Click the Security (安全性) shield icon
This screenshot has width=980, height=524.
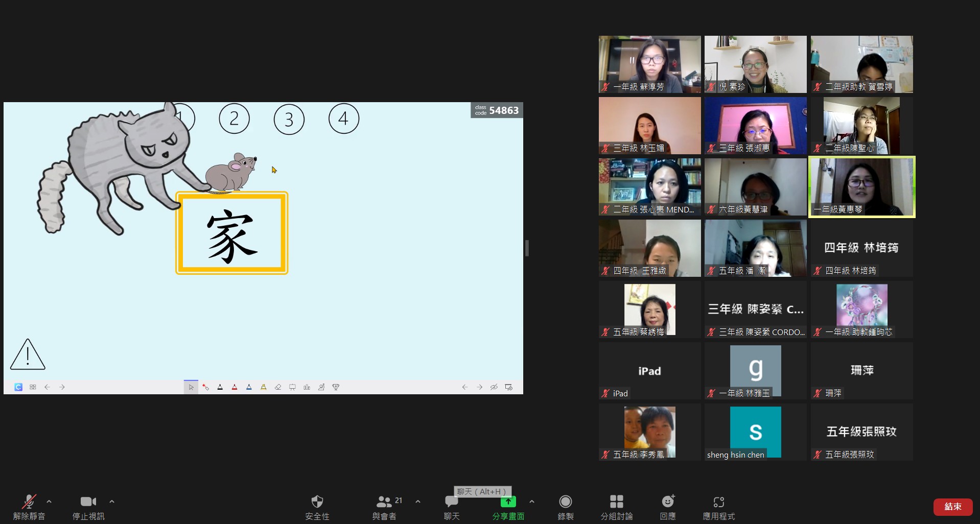click(317, 502)
